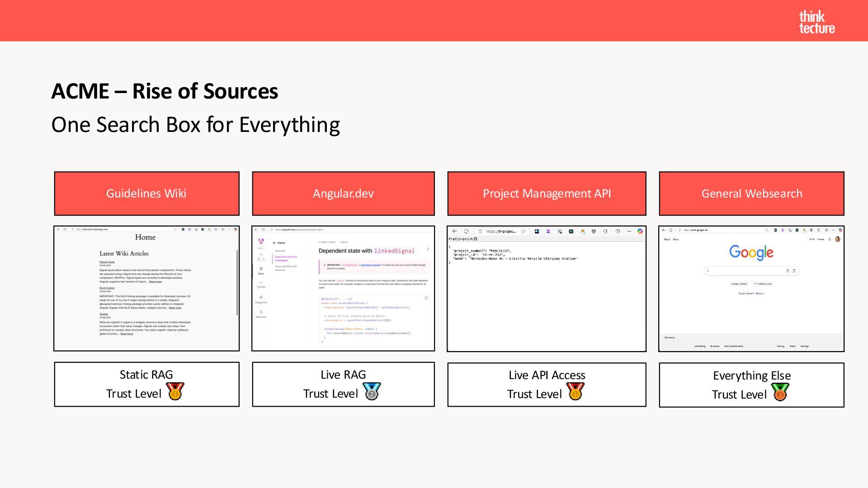
Task: Go back via Signals arrow in Angular nav
Action: (x=274, y=243)
